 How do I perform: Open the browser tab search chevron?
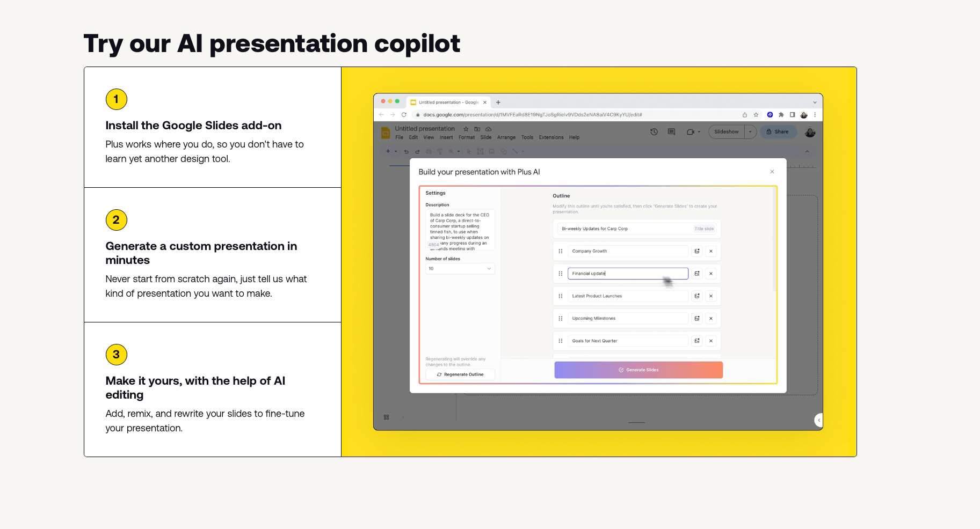pyautogui.click(x=815, y=102)
